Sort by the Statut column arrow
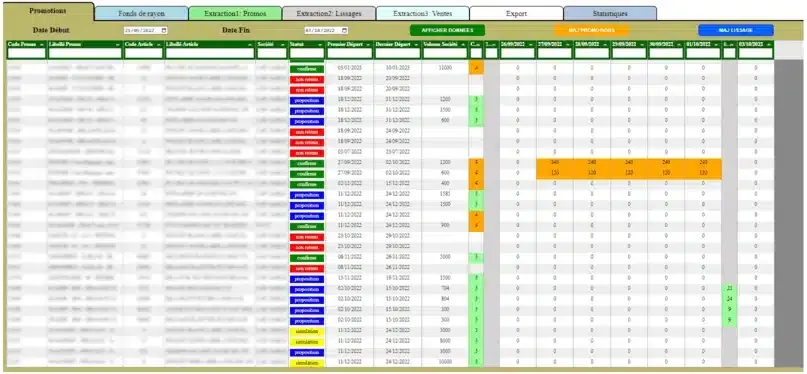The height and width of the screenshot is (374, 807). (x=321, y=45)
